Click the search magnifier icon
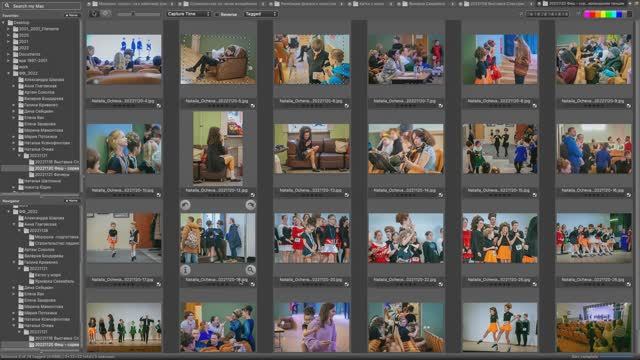 [x=7, y=6]
